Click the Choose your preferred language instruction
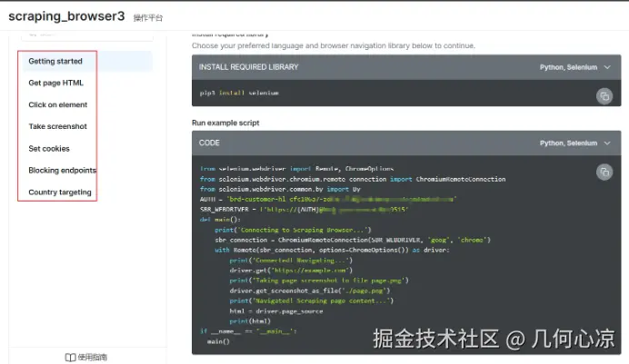 334,45
